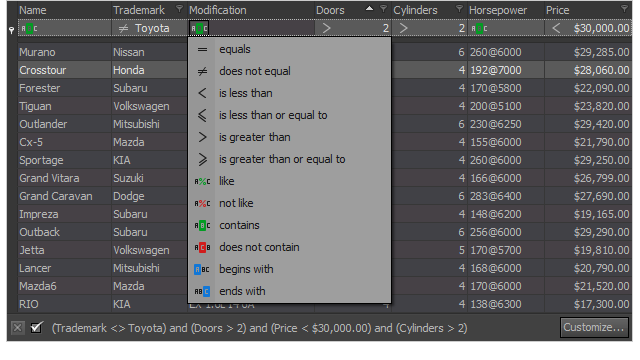640x360 pixels.
Task: Click the Suzuki trademark cell
Action: (x=149, y=178)
